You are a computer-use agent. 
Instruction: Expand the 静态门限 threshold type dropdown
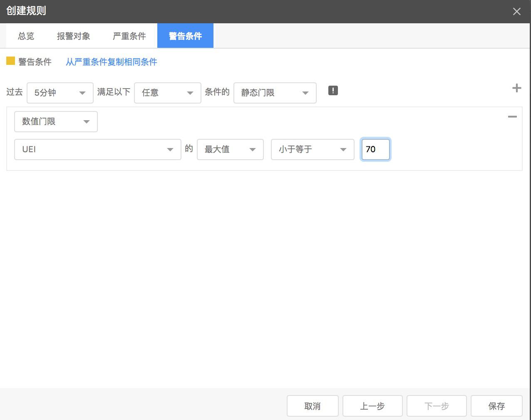pos(275,93)
